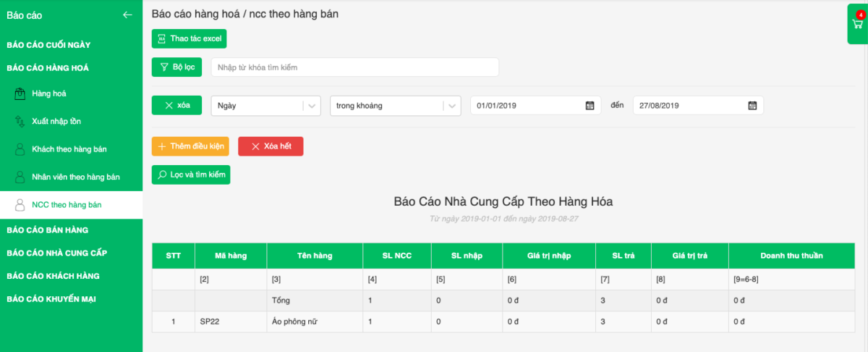
Task: Select Khách theo hàng bán sidebar item
Action: (x=69, y=149)
